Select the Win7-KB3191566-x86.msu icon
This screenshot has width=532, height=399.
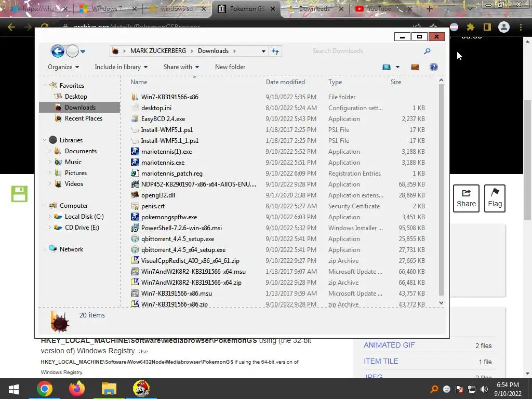coord(135,293)
